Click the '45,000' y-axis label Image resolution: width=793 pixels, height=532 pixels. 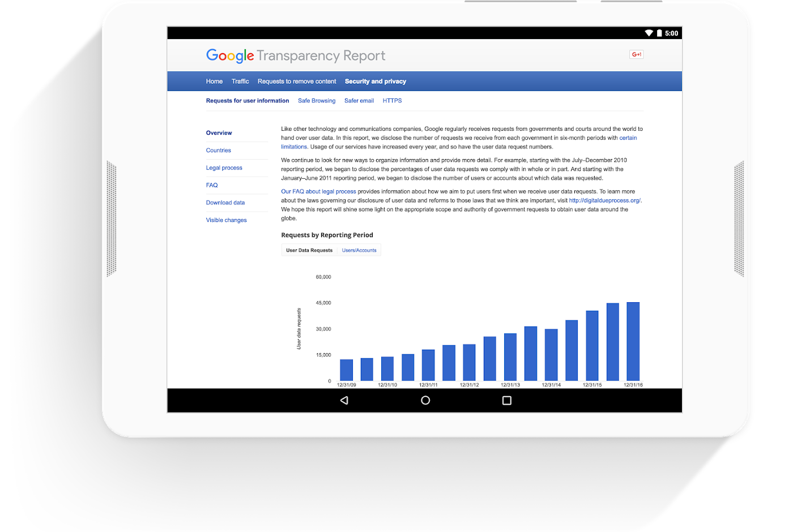323,303
